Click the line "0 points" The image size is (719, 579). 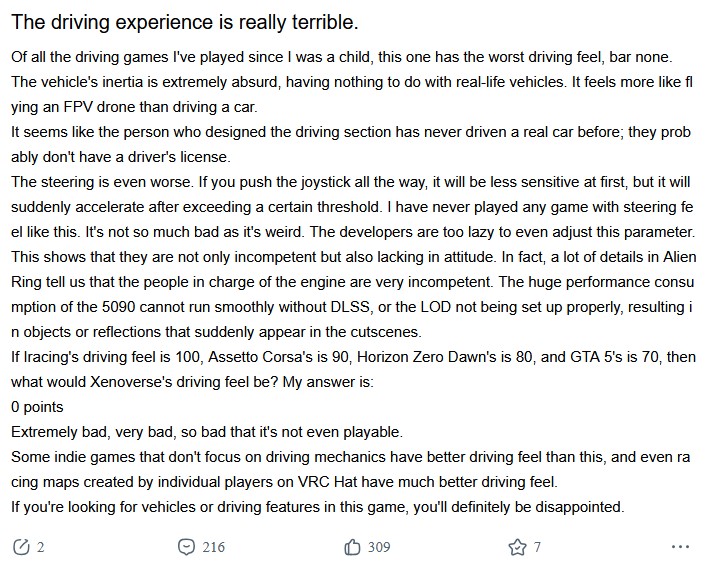[x=37, y=407]
